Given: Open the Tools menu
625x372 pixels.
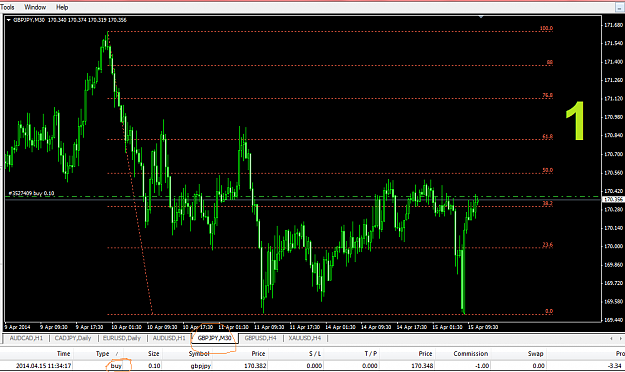Looking at the screenshot, I should (x=7, y=7).
